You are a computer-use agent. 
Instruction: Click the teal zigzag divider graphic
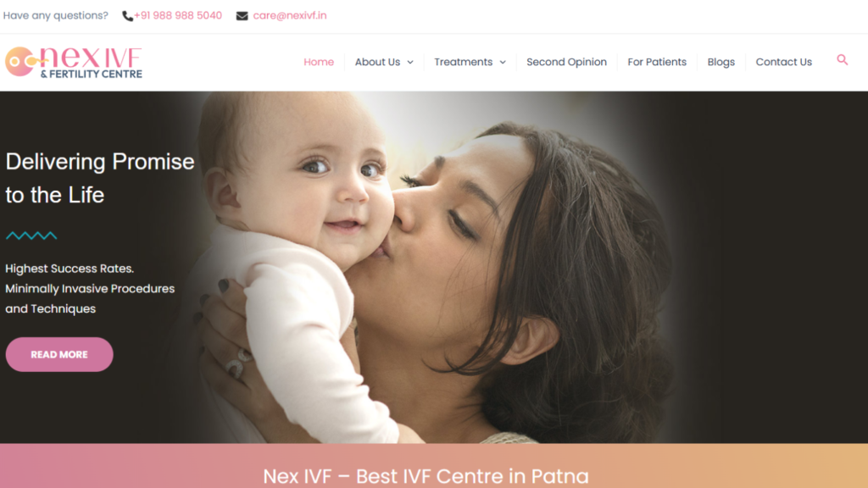(x=31, y=236)
